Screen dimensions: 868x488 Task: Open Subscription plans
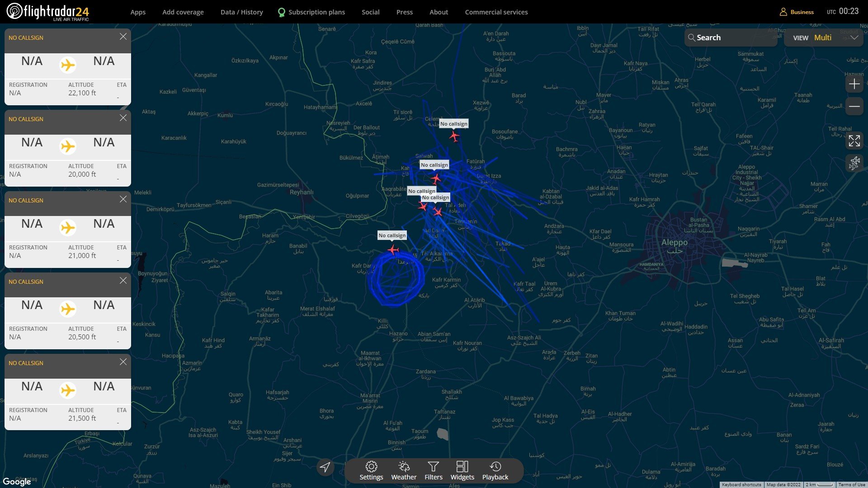pos(311,12)
